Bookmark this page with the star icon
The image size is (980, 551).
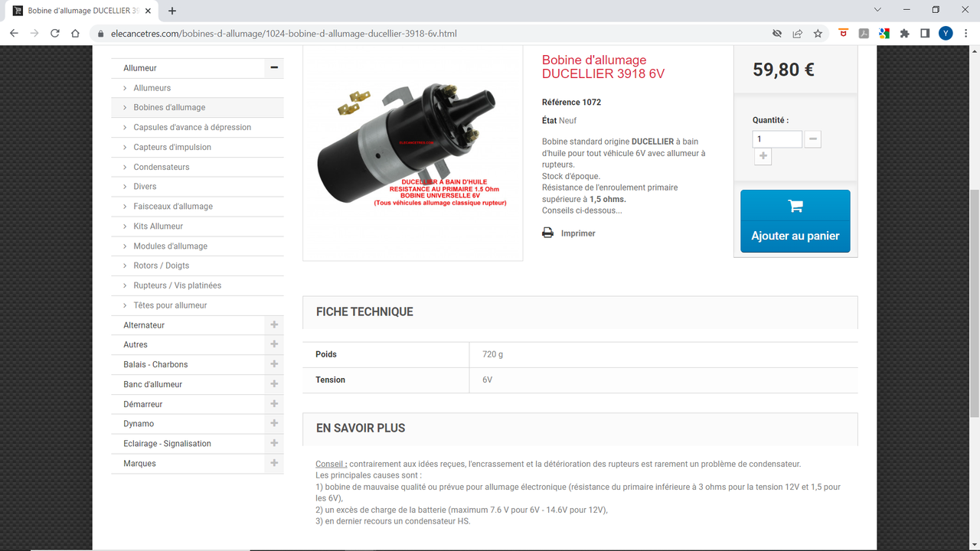[818, 34]
